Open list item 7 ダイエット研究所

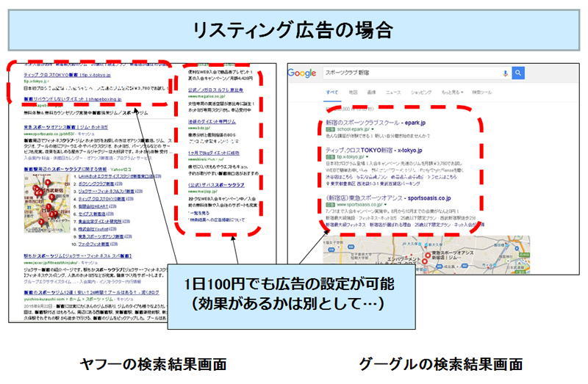100,222
